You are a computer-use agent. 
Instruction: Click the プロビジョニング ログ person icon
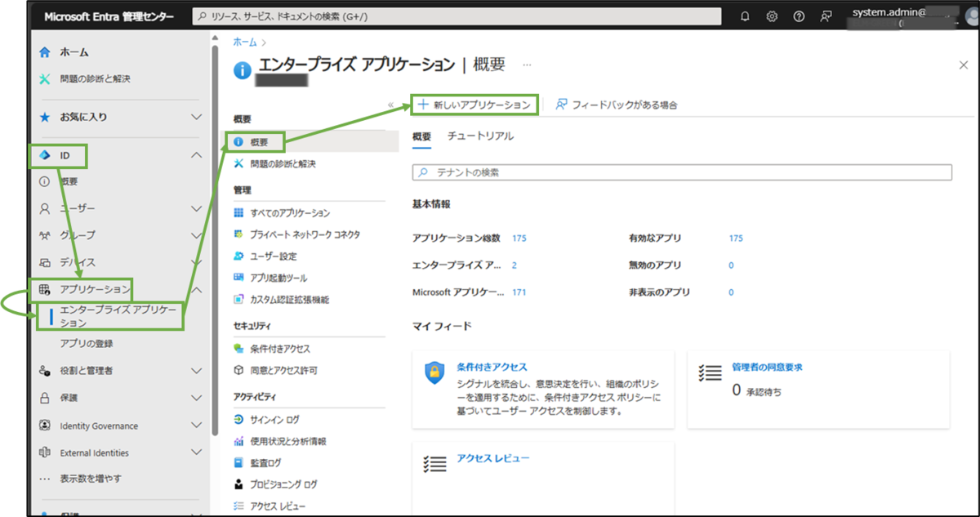tap(238, 484)
